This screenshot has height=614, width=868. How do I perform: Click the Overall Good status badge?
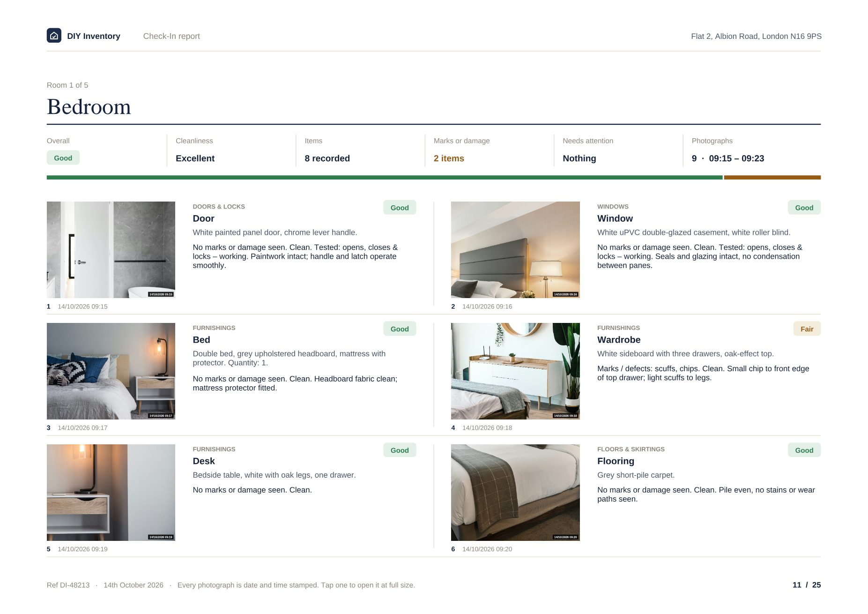point(63,158)
